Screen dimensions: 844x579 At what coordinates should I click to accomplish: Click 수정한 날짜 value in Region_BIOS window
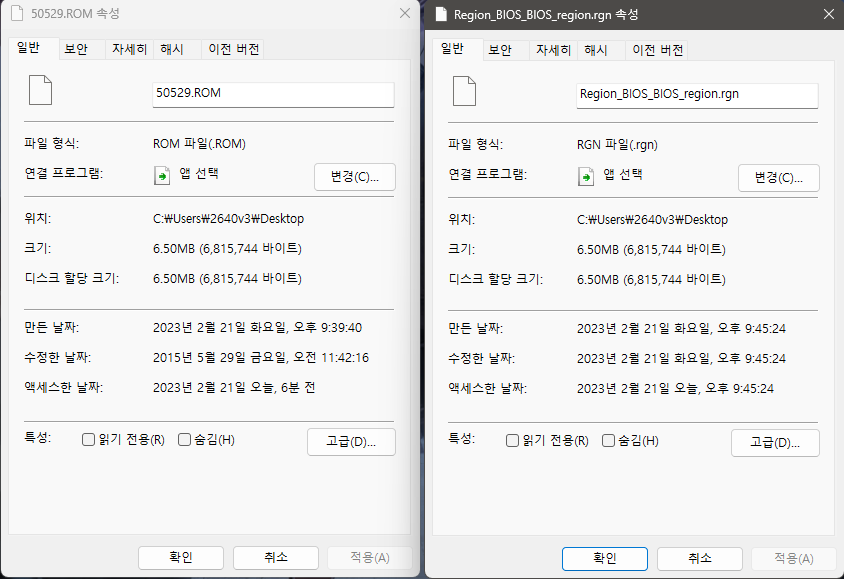pyautogui.click(x=681, y=359)
